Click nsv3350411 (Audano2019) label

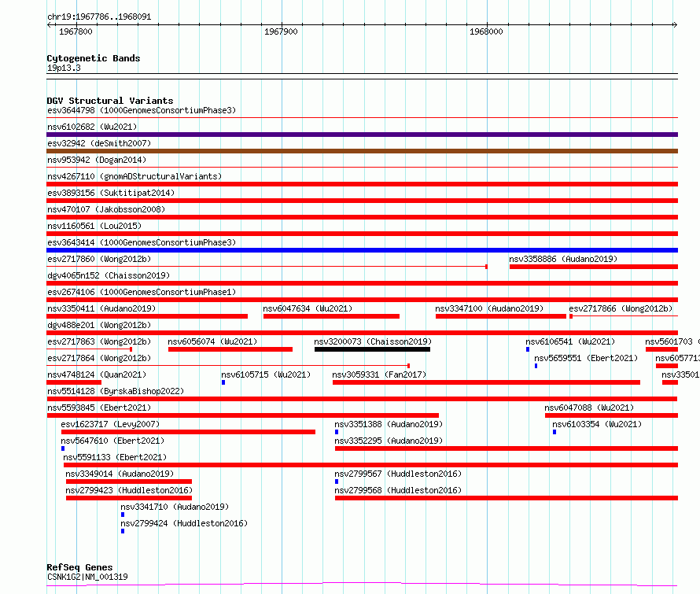click(x=101, y=308)
